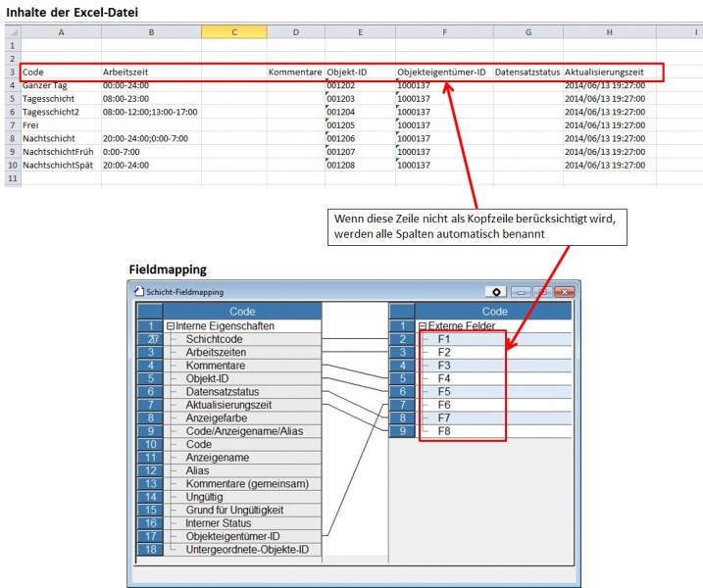Collapse the Externe Felder tree node
Viewport: 703px width, 588px height.
423,325
